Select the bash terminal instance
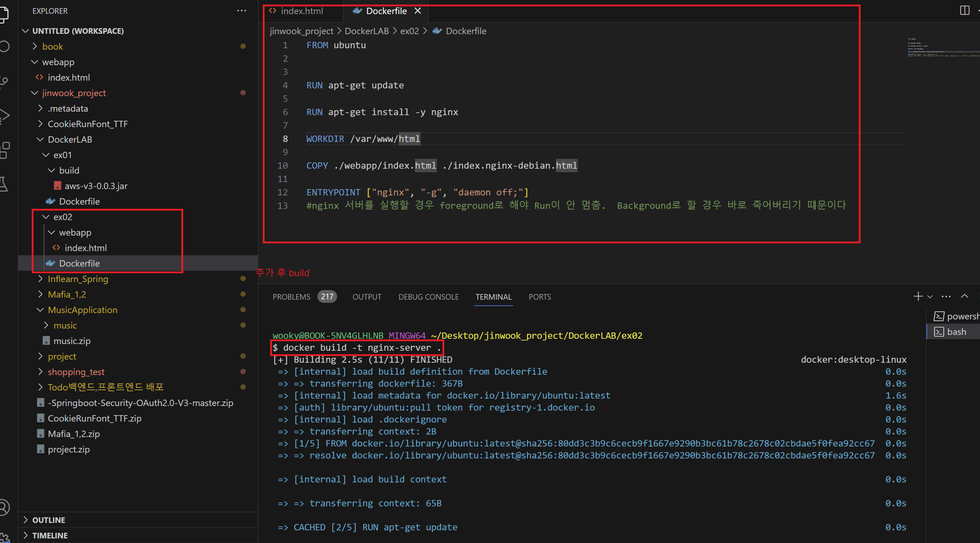 [x=956, y=332]
